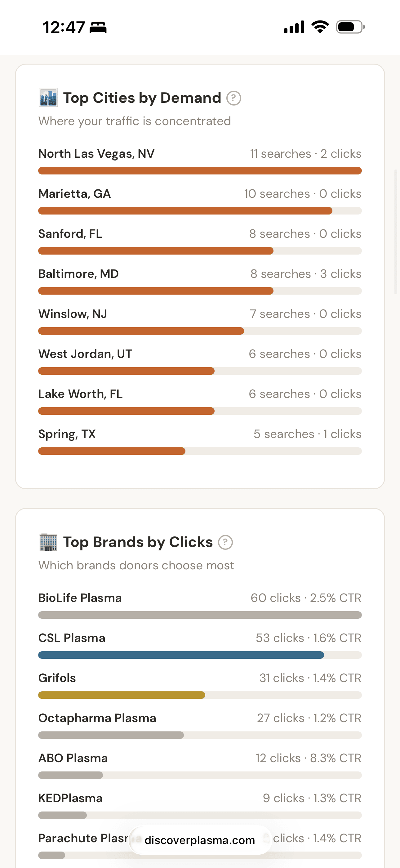
Task: Click the page scrollbar on the right
Action: [x=396, y=232]
